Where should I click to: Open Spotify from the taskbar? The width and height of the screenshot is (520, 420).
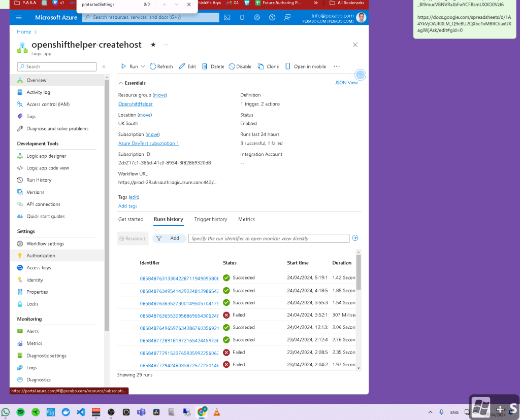click(x=20, y=412)
